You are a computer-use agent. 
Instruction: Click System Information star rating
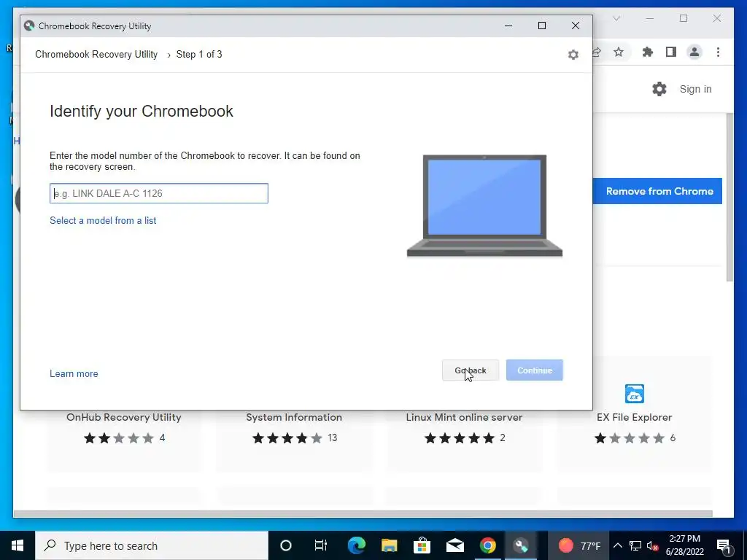(x=287, y=438)
